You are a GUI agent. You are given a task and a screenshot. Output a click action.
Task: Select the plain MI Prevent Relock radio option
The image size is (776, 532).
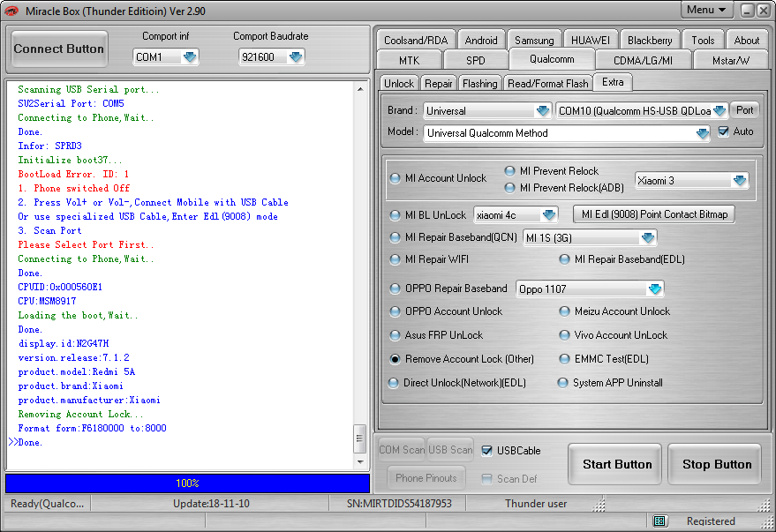coord(509,171)
